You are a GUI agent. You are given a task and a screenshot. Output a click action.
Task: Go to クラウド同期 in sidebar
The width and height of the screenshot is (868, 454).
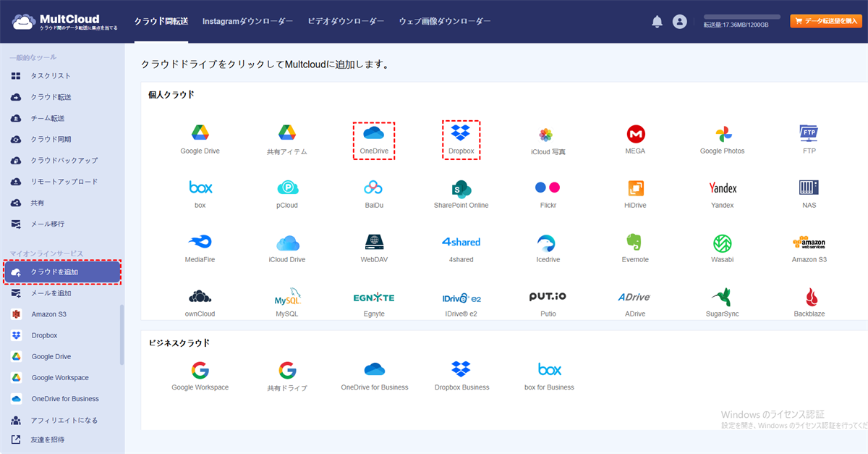pos(51,139)
